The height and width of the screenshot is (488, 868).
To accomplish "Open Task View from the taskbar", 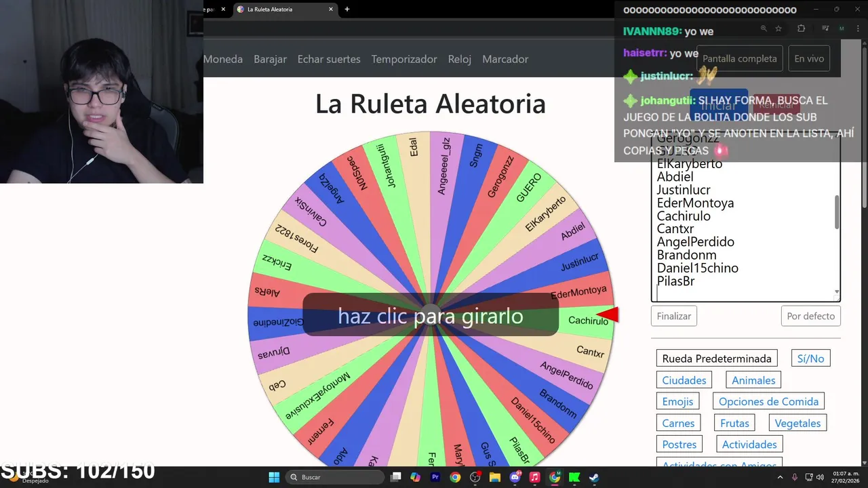I will [x=396, y=477].
